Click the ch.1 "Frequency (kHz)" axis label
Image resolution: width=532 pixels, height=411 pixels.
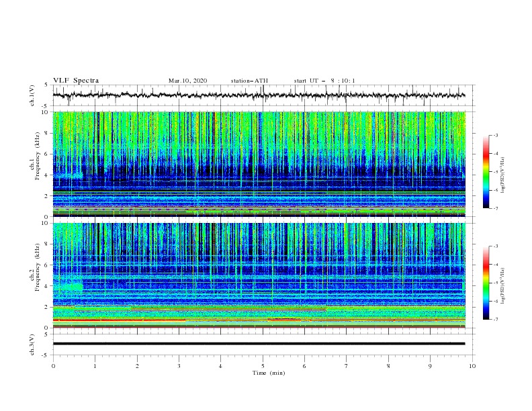coord(37,155)
